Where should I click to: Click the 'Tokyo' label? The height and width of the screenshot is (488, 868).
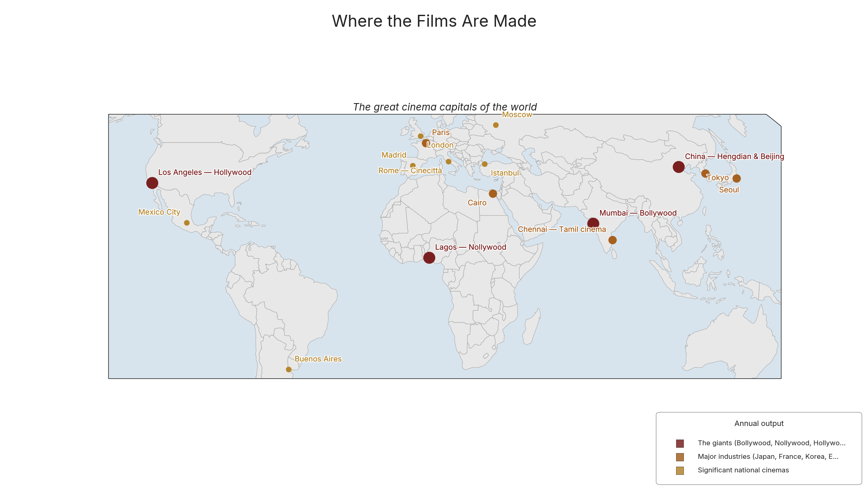pyautogui.click(x=718, y=178)
